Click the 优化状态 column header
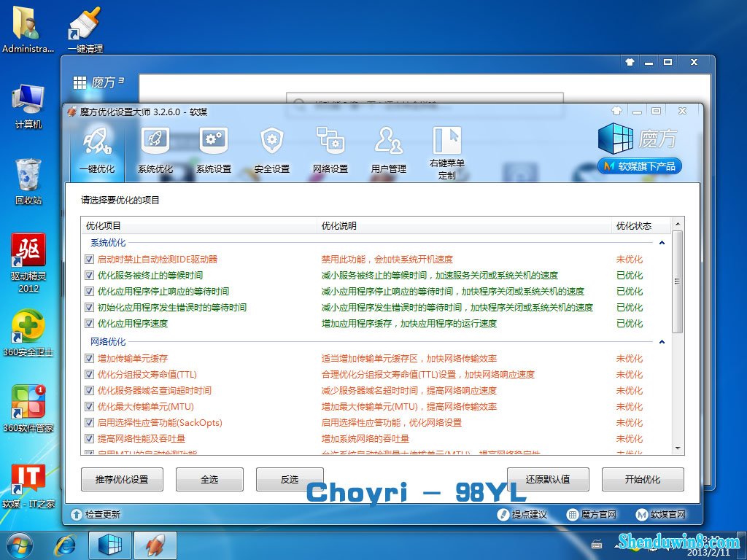This screenshot has height=560, width=747. [640, 226]
